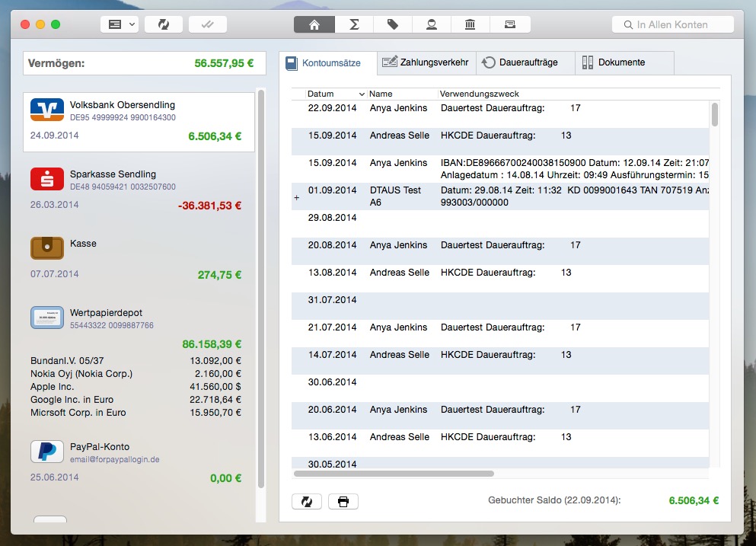Viewport: 756px width, 546px height.
Task: Click the home overview toolbar icon
Action: click(x=314, y=24)
